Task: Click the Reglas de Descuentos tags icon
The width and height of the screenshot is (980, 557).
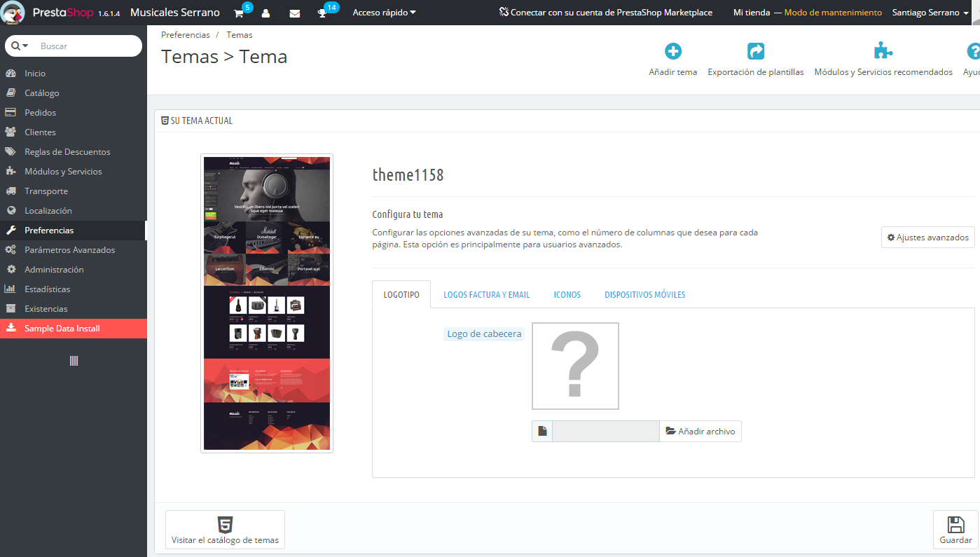Action: (11, 152)
